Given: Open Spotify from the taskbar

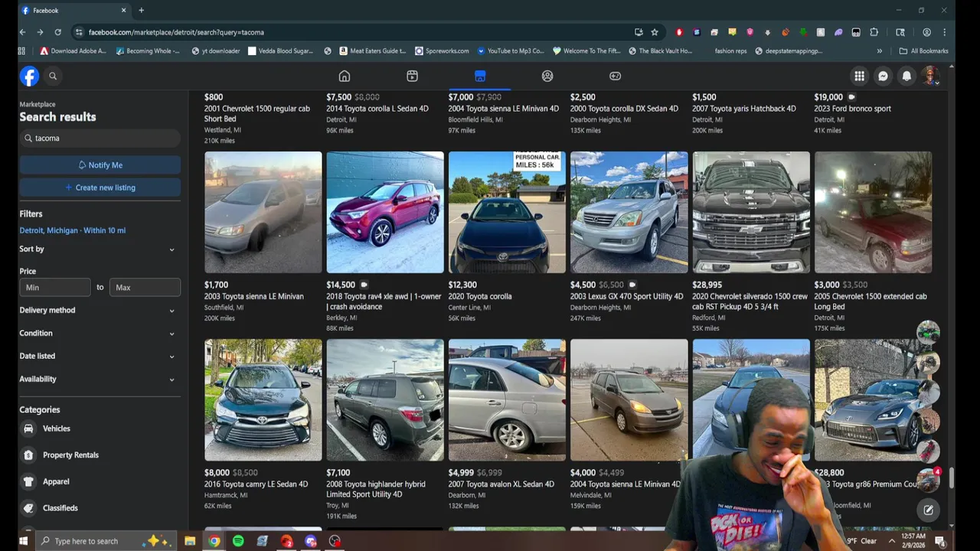Looking at the screenshot, I should coord(238,541).
